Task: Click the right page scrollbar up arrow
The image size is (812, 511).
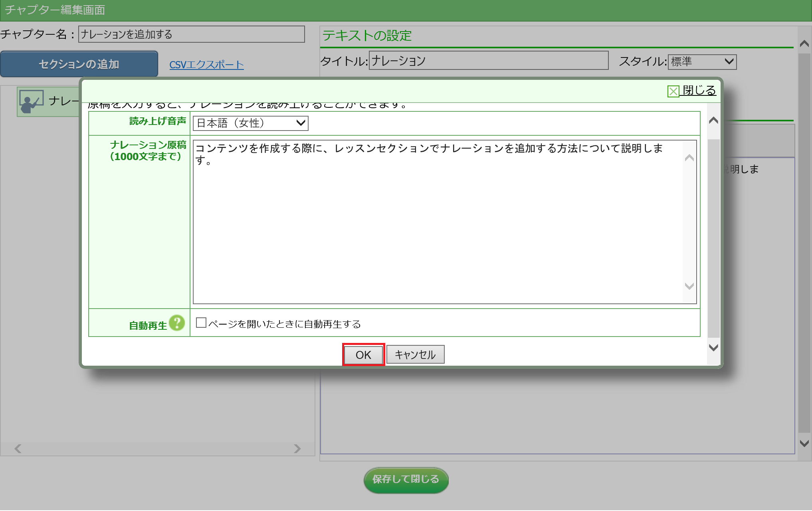Action: (x=804, y=44)
